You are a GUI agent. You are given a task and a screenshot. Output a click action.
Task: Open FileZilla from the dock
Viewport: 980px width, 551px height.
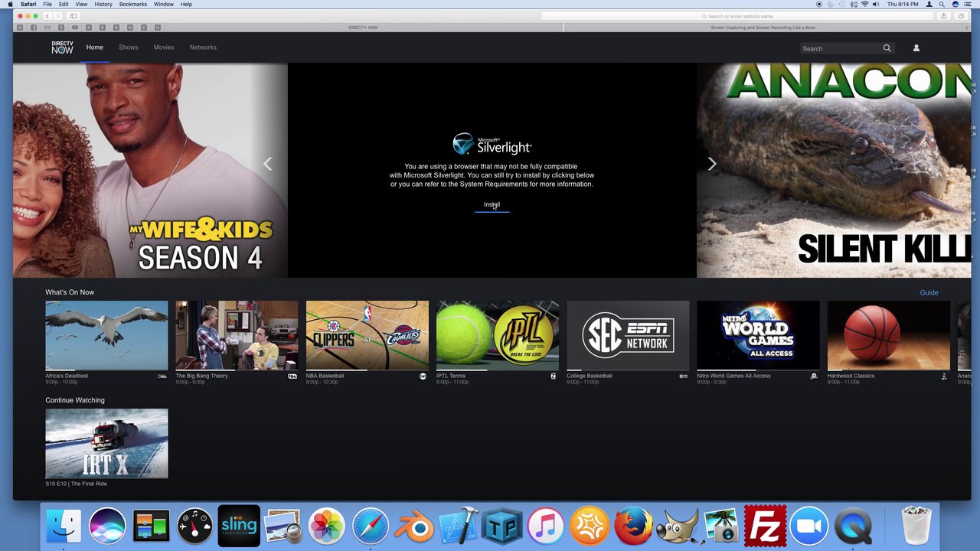(x=765, y=526)
